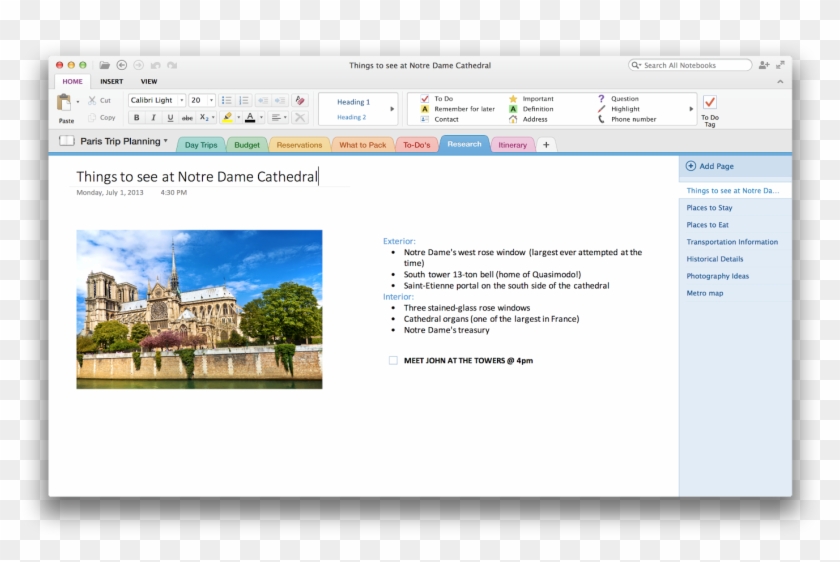Expand the tags gallery arrow
The height and width of the screenshot is (562, 840).
[691, 109]
